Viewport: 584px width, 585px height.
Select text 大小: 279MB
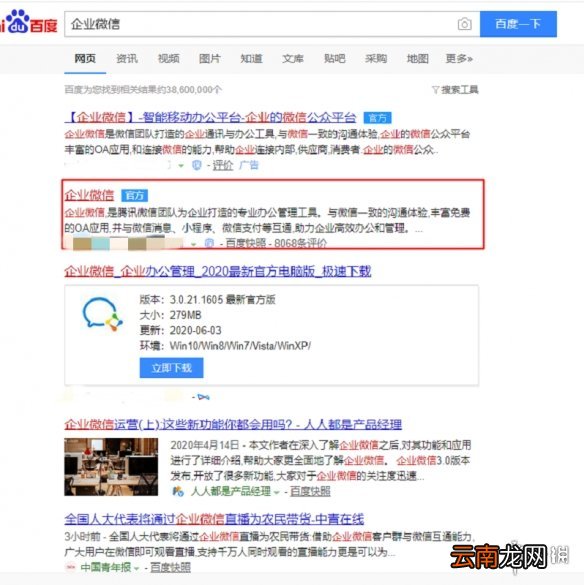pos(171,315)
